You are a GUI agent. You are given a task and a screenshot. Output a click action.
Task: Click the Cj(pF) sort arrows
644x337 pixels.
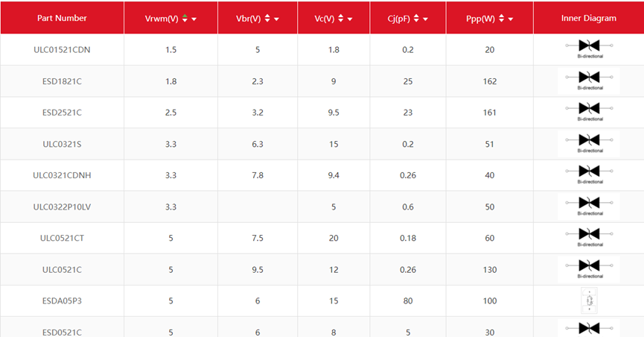[416, 19]
